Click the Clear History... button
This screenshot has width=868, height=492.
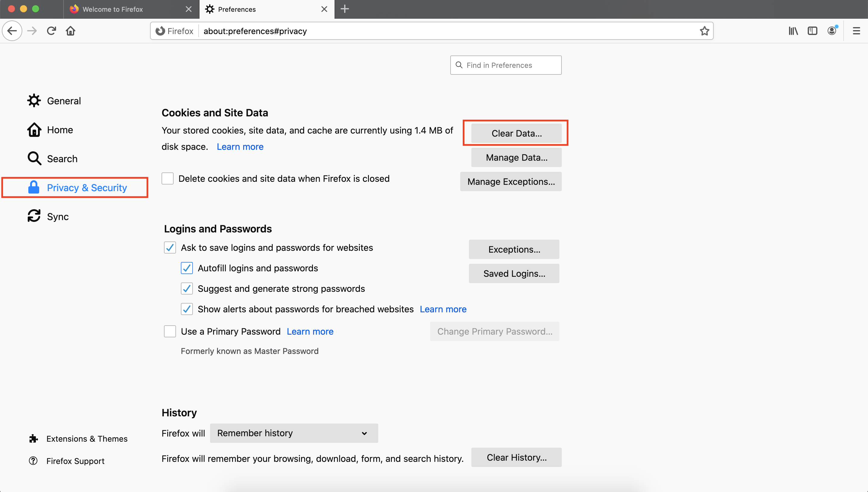[516, 457]
